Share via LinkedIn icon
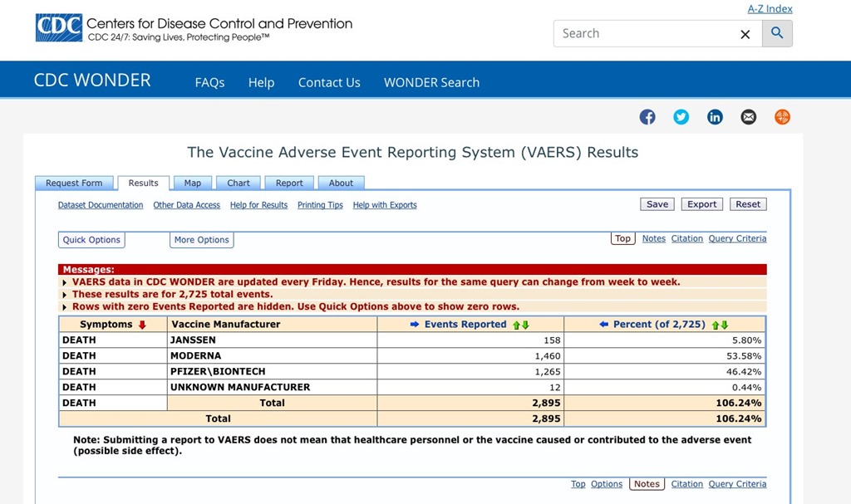 click(715, 116)
